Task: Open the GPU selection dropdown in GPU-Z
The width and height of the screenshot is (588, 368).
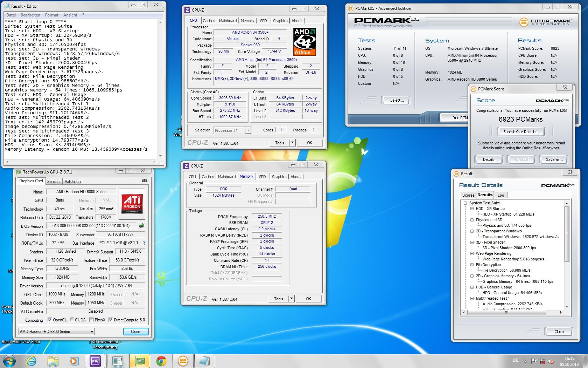Action: (x=57, y=331)
